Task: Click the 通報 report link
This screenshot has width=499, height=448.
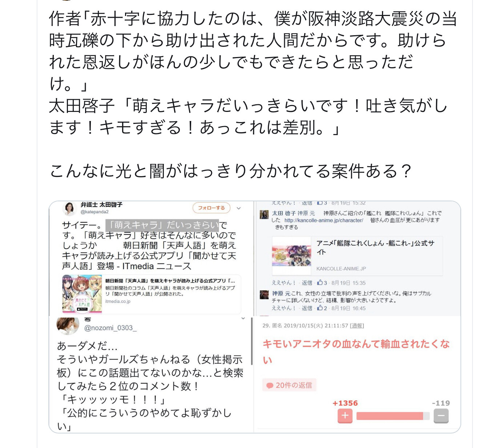Action: point(357,326)
